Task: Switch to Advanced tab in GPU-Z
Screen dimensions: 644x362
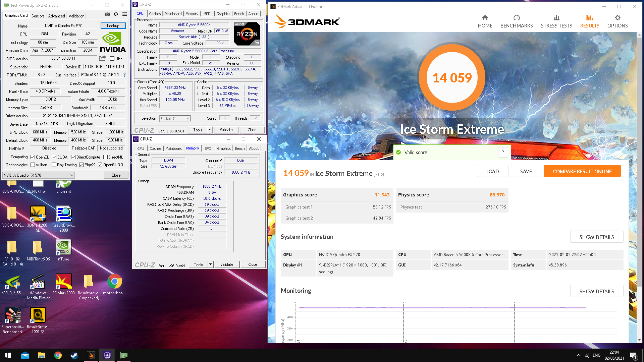Action: [x=56, y=16]
